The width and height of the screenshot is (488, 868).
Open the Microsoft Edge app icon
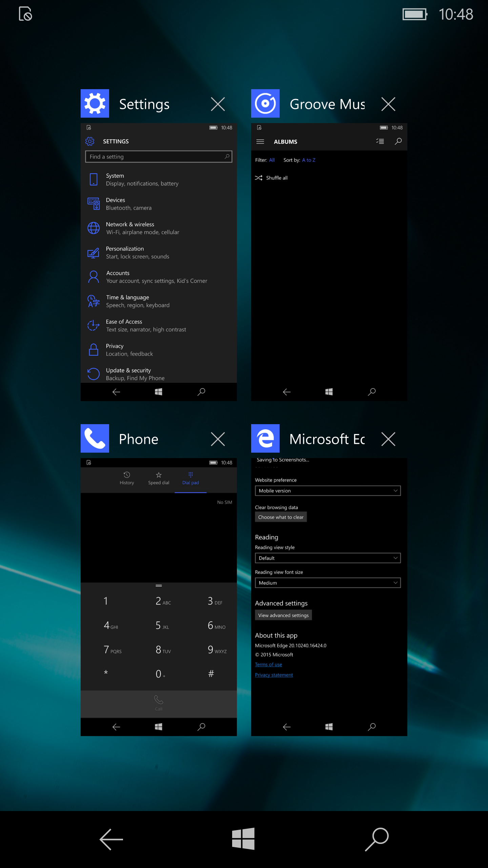[x=265, y=438]
